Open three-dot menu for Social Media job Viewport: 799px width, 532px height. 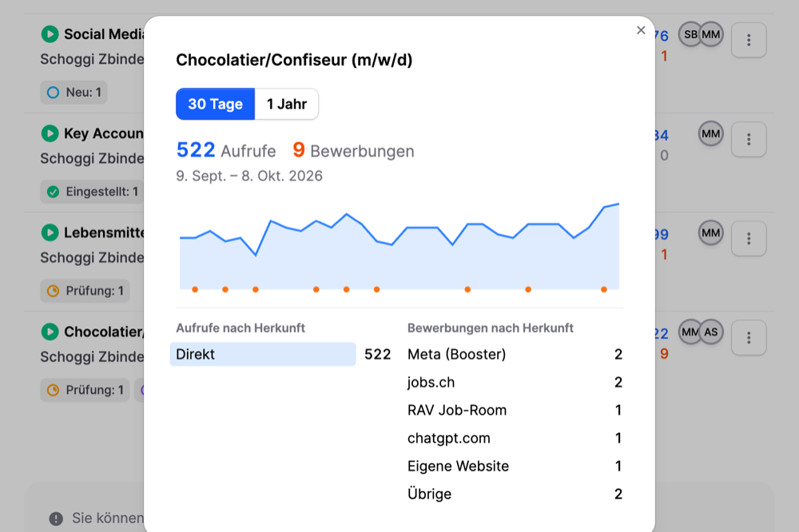point(749,40)
